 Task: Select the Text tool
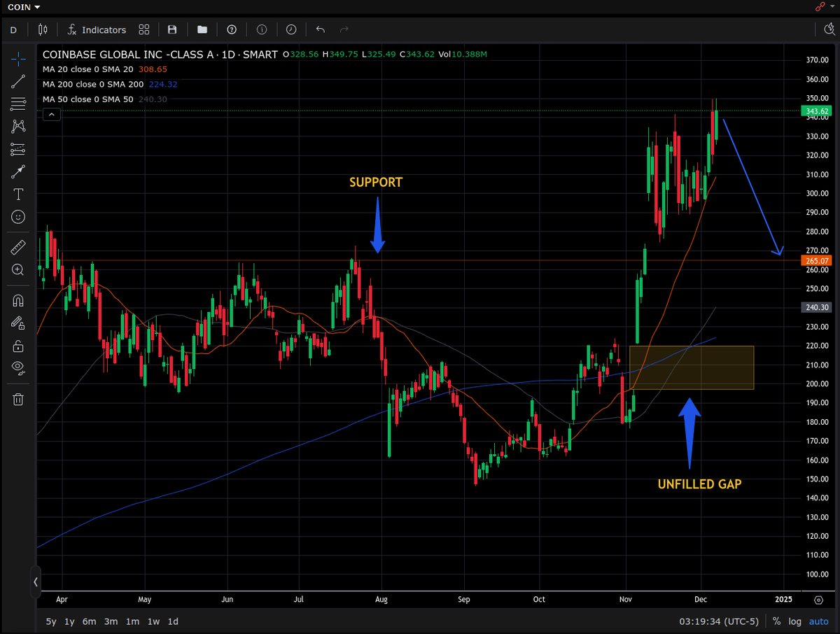18,194
